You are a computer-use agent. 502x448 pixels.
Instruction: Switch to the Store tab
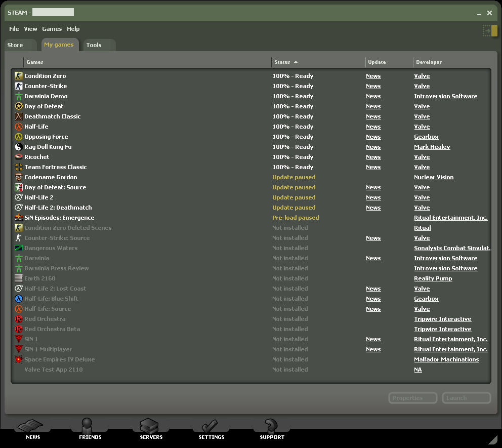(15, 45)
